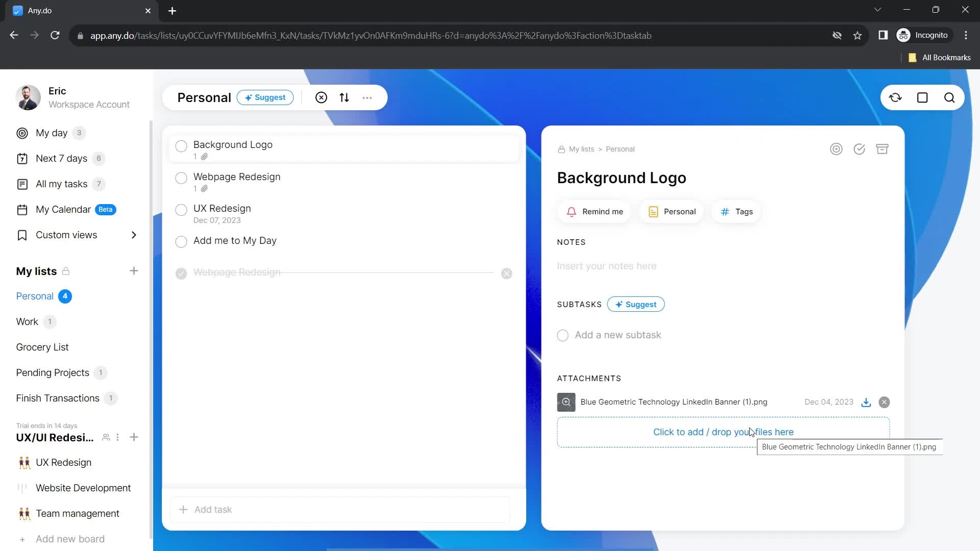The image size is (980, 551).
Task: Select the Personal list in sidebar
Action: 35,296
